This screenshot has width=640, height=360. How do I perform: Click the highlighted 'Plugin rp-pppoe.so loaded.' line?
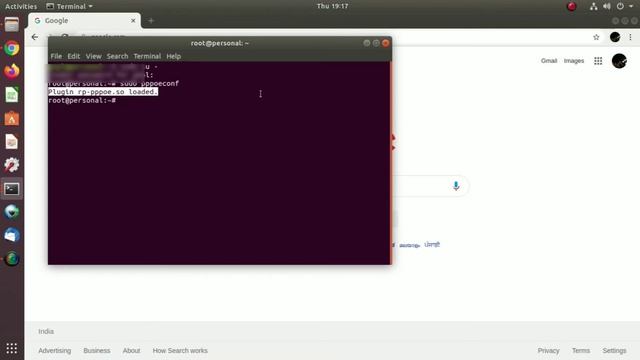click(103, 92)
